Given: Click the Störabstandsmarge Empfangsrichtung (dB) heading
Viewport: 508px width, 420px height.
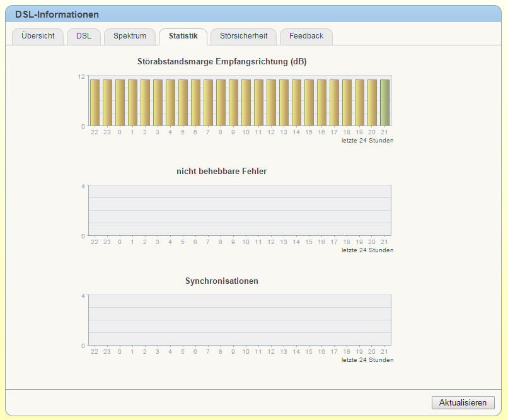Looking at the screenshot, I should tap(222, 62).
